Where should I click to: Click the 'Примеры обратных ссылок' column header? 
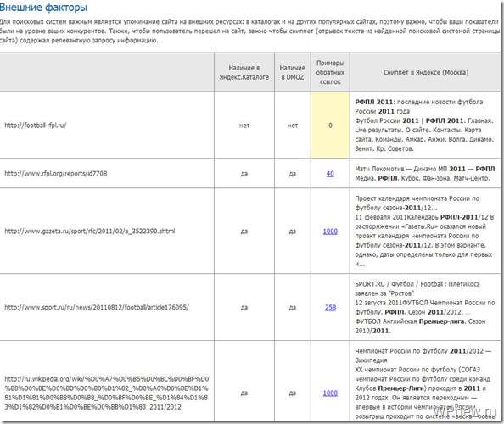tap(330, 72)
